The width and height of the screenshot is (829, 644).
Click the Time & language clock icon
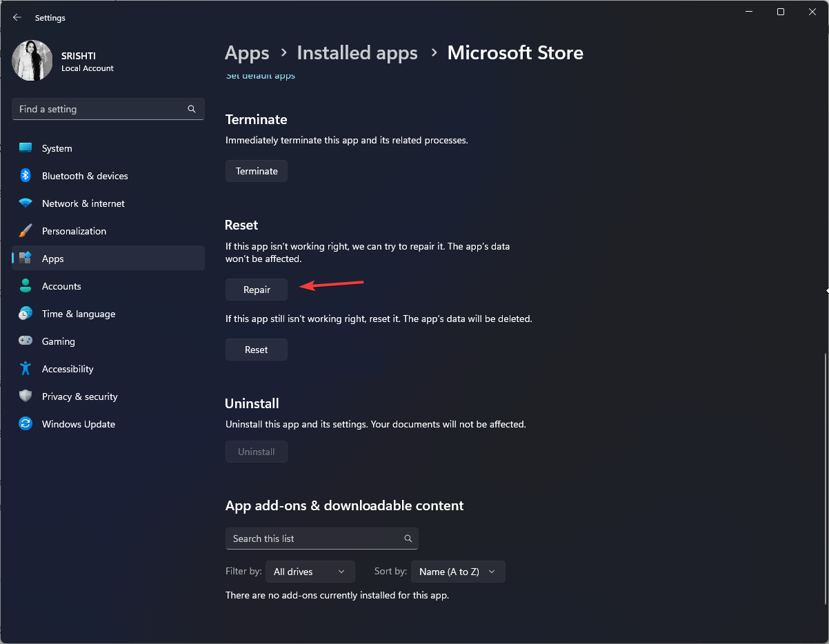click(26, 314)
